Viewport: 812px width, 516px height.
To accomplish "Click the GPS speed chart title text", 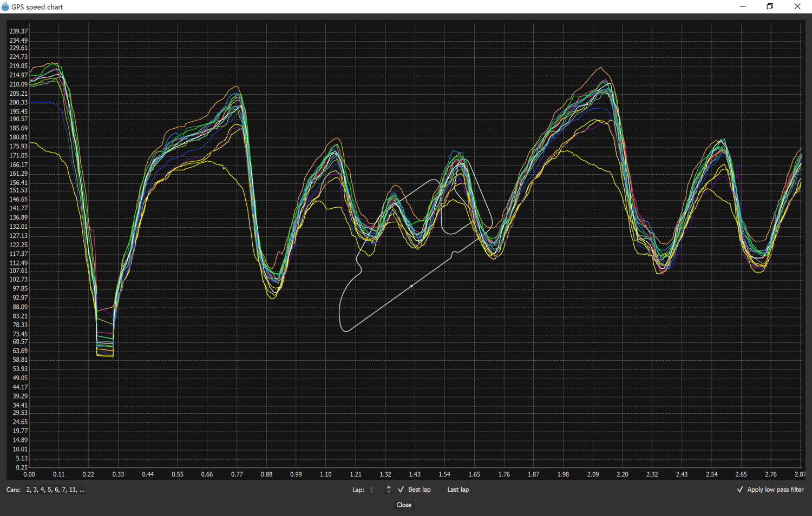I will [x=37, y=7].
